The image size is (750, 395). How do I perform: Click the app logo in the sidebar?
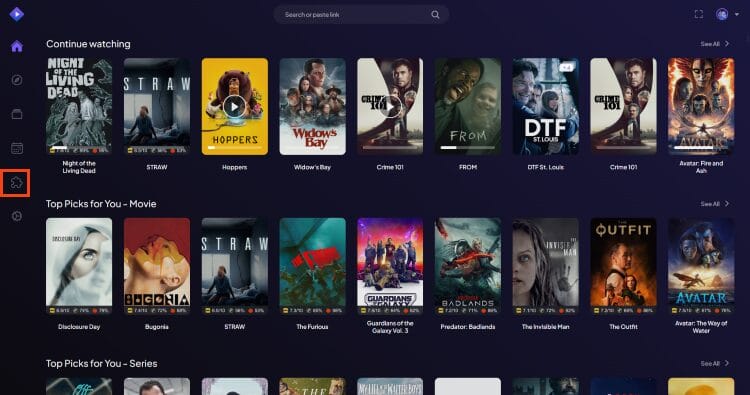coord(17,14)
